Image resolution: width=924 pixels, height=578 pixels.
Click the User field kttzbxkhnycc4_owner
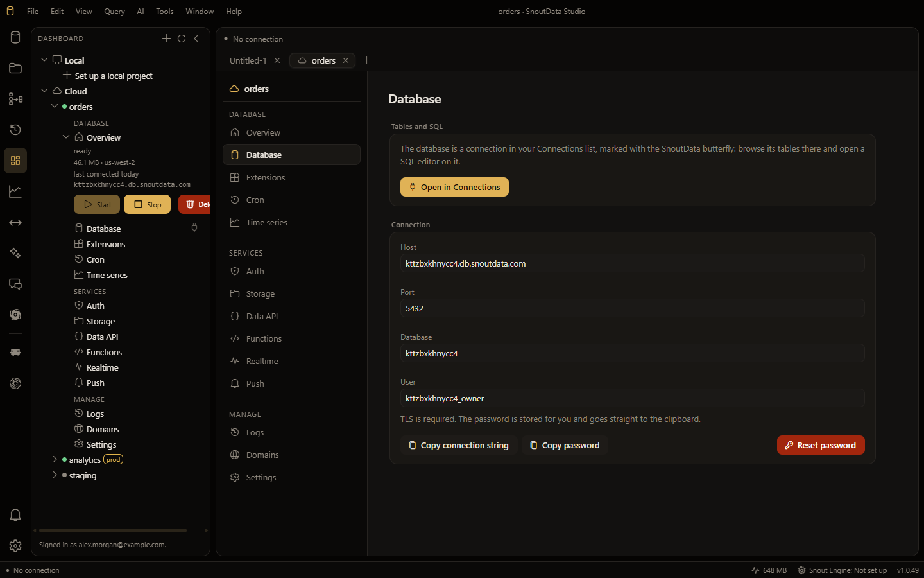[x=633, y=398]
